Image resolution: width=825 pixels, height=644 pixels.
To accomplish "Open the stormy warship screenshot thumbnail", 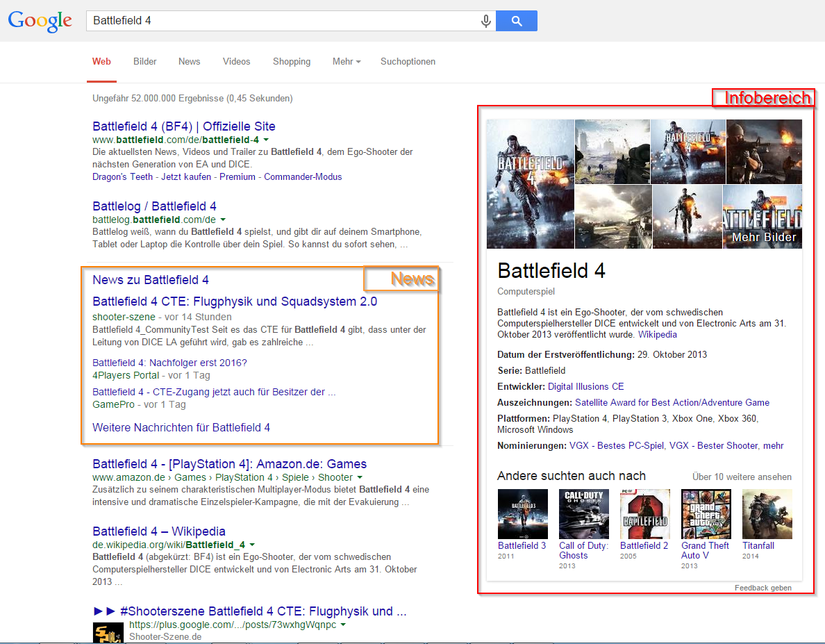I will click(x=613, y=217).
